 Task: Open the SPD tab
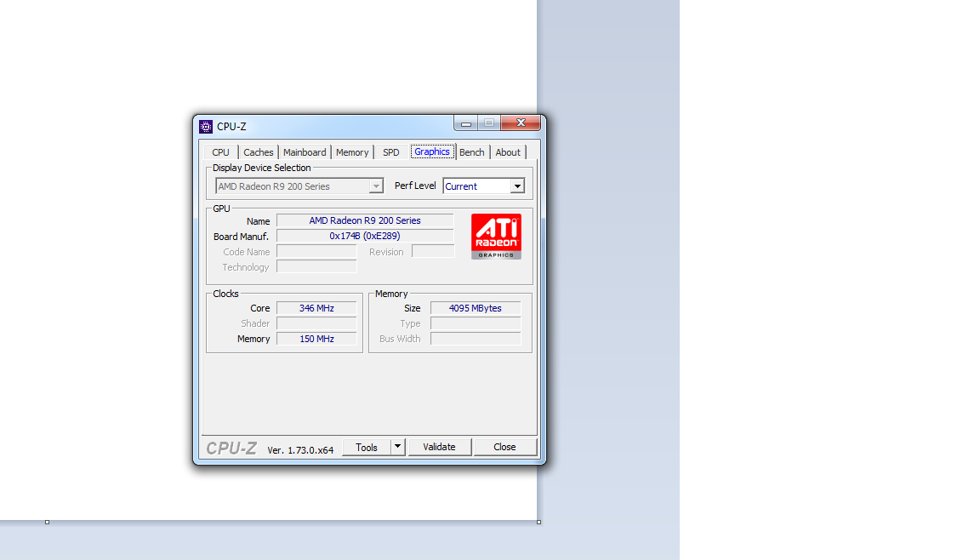point(391,152)
